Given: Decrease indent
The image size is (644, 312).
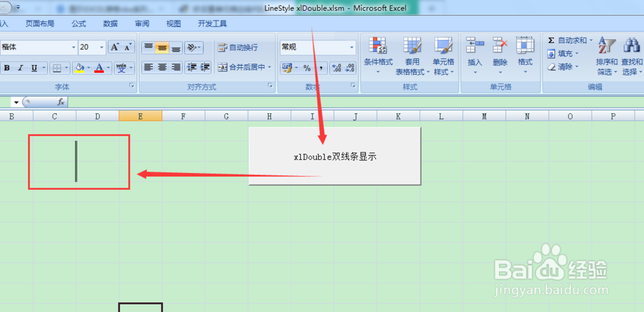Looking at the screenshot, I should pyautogui.click(x=191, y=68).
